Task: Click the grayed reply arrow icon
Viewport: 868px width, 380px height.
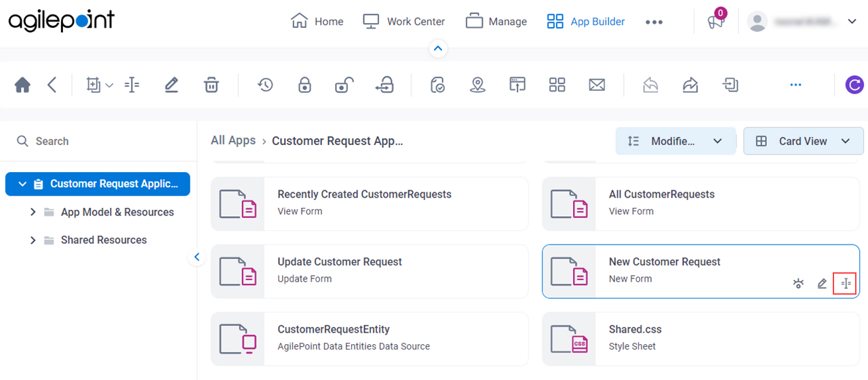Action: 650,85
